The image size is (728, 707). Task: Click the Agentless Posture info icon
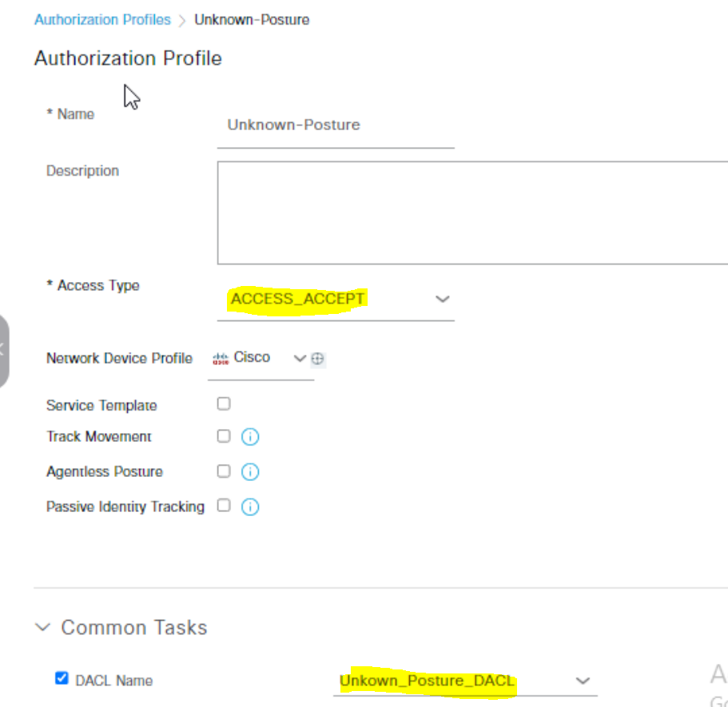click(250, 472)
